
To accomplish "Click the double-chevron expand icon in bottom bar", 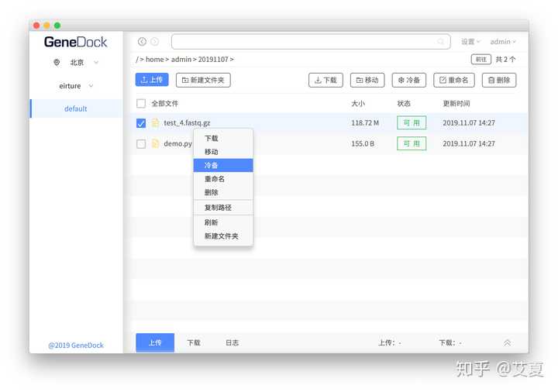I will coord(507,342).
